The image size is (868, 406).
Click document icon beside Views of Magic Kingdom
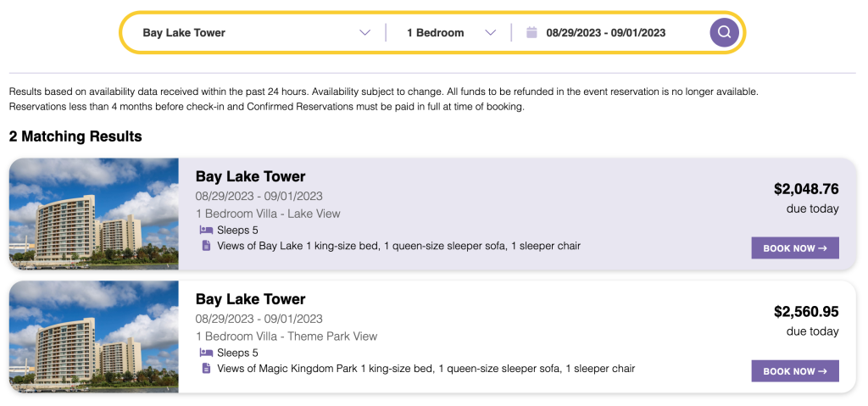pyautogui.click(x=207, y=369)
